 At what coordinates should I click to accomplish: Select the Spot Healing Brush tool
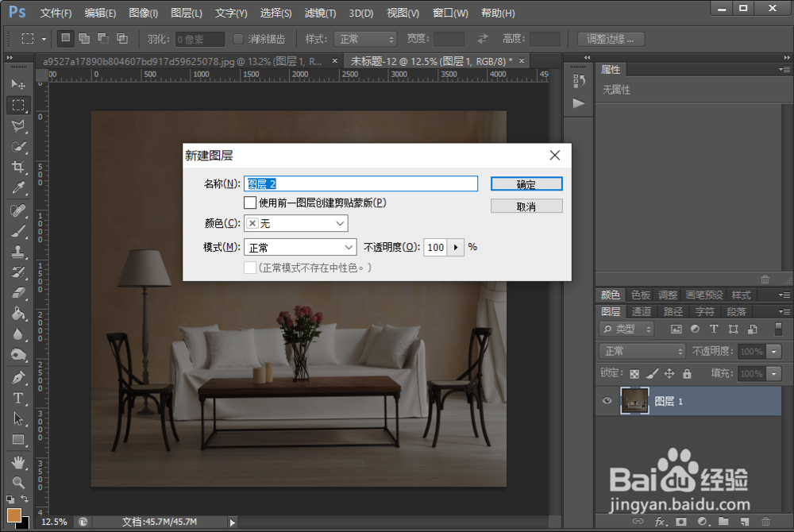pyautogui.click(x=18, y=210)
